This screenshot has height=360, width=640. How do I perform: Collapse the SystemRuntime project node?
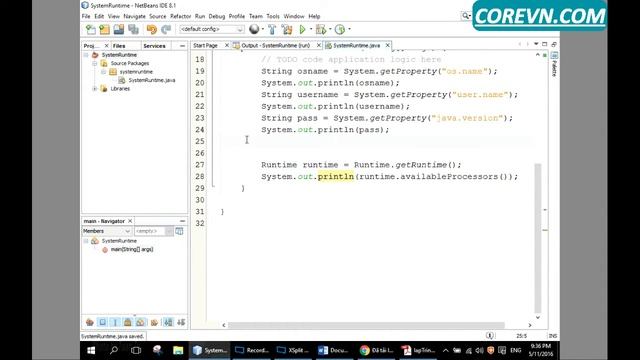point(86,55)
